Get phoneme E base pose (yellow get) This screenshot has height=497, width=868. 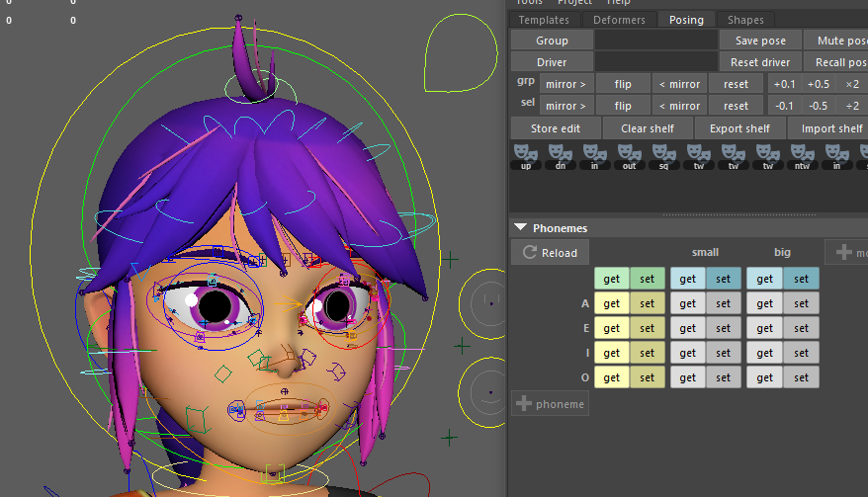click(x=612, y=328)
